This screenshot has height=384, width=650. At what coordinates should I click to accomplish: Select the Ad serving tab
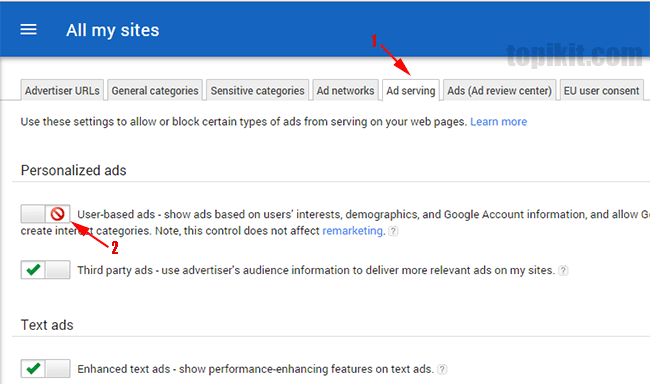(411, 90)
